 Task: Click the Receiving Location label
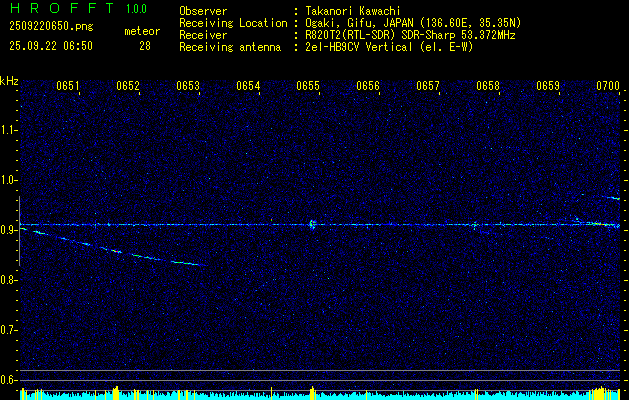click(x=233, y=23)
